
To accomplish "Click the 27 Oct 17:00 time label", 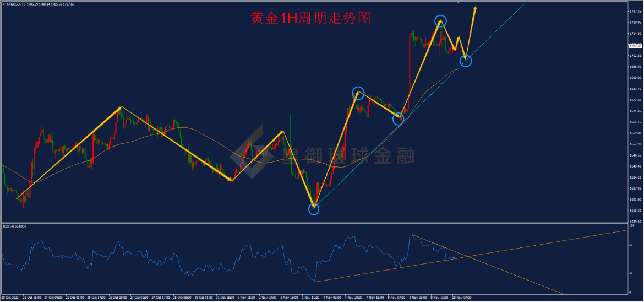I will pos(160,297).
